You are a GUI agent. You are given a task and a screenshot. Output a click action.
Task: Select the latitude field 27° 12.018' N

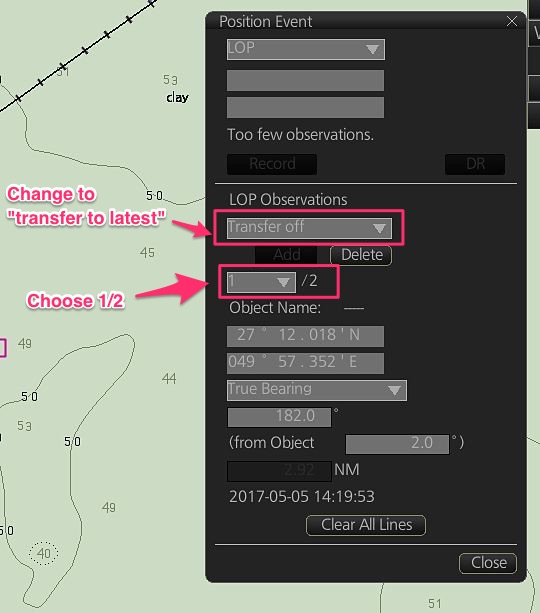click(x=305, y=336)
